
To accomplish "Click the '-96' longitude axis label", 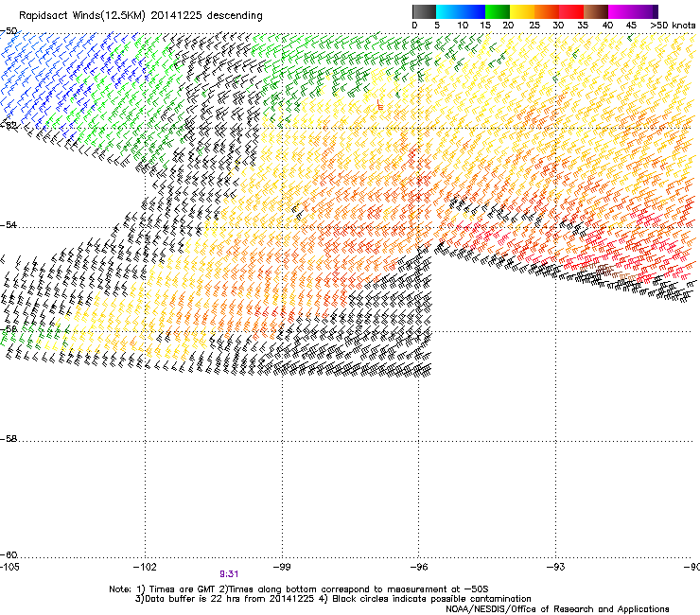I will [419, 567].
